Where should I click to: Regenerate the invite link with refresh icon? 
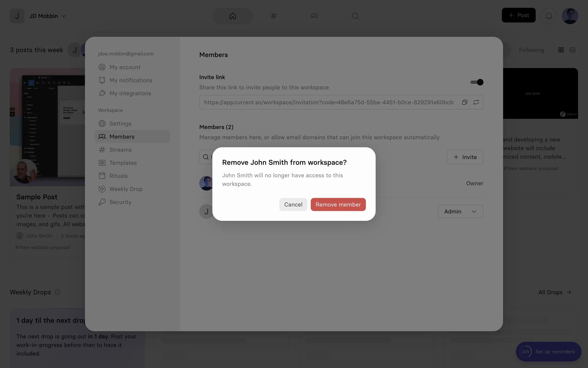point(476,102)
